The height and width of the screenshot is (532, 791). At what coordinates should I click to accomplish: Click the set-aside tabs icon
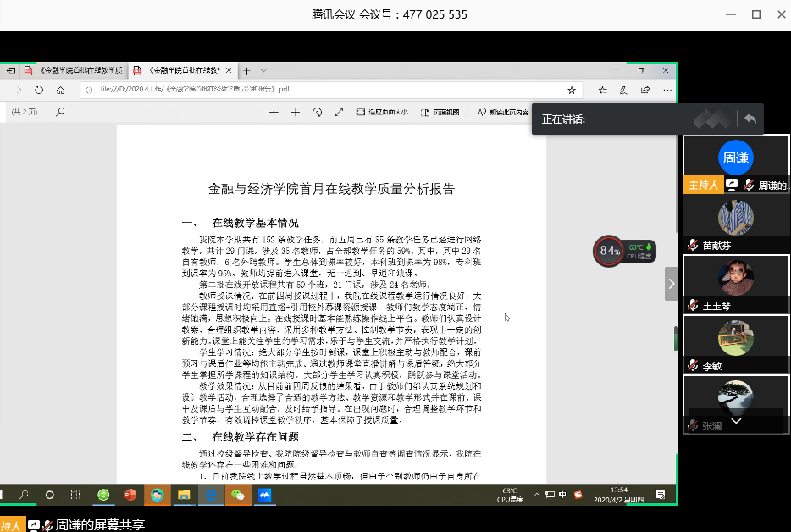pos(11,70)
